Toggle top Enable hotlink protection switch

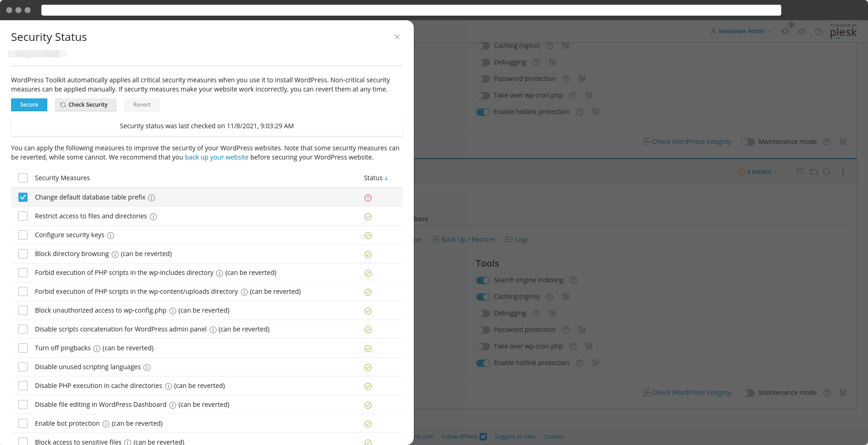click(x=483, y=112)
